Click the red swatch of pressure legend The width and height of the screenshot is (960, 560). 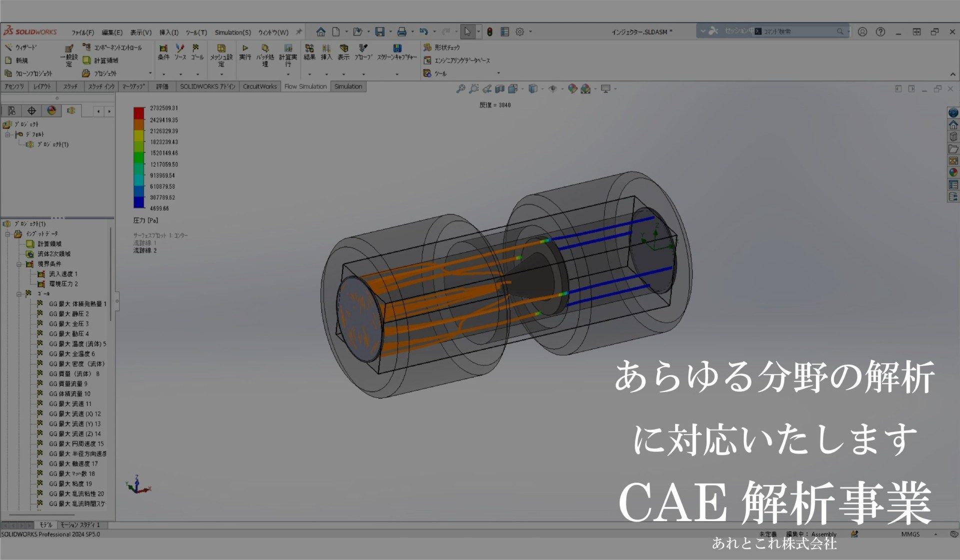coord(139,113)
